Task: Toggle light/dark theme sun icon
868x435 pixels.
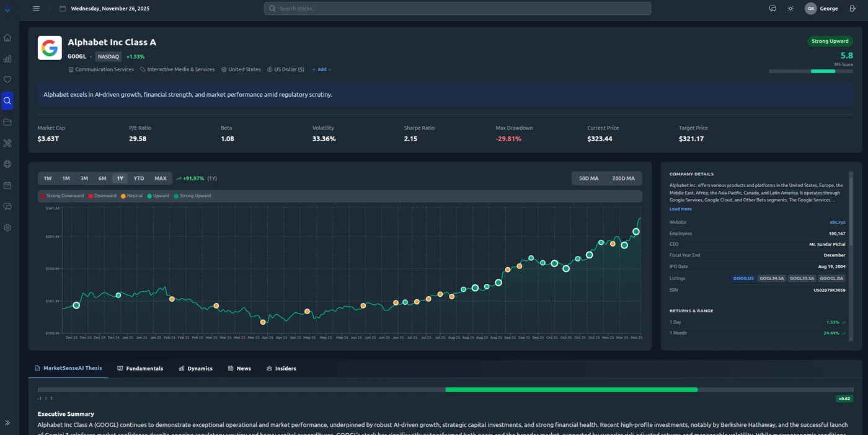Action: point(790,9)
